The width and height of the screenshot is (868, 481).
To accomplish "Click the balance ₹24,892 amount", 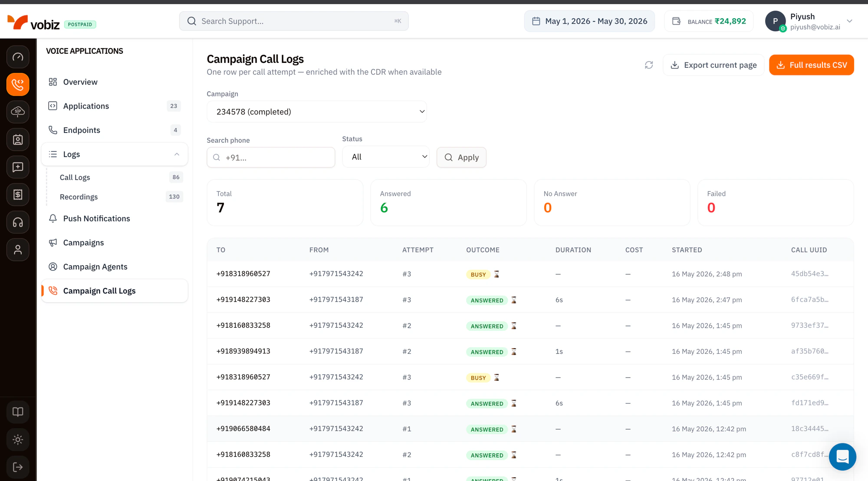I will click(x=730, y=21).
